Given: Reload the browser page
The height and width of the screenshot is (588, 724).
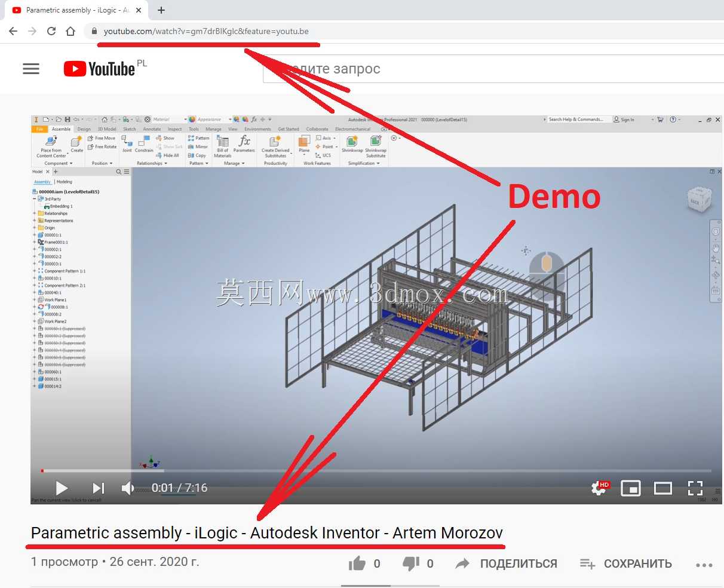Looking at the screenshot, I should click(51, 31).
